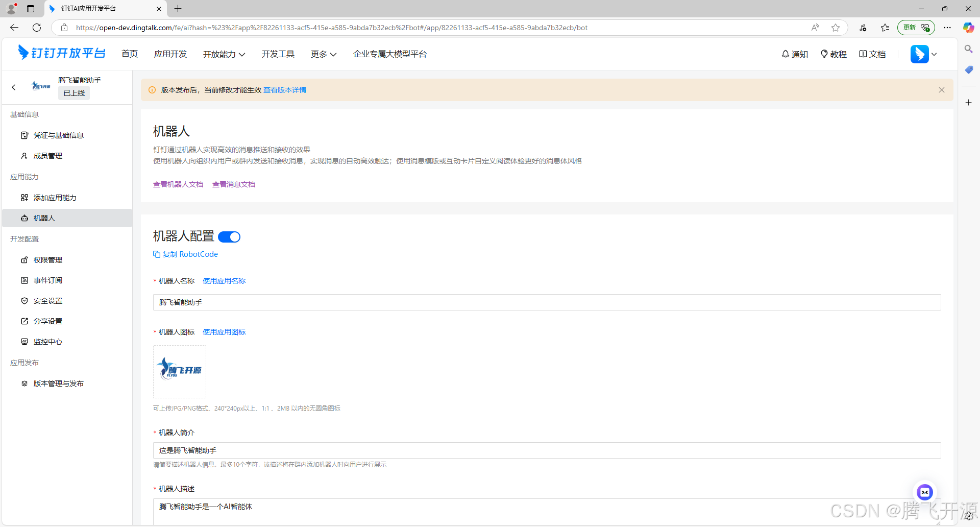Open 应用开发 in top navigation
Screen dimensions: 980x527
tap(170, 54)
